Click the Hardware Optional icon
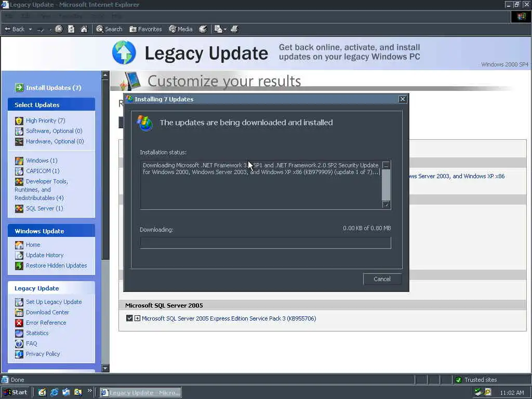 [x=19, y=141]
